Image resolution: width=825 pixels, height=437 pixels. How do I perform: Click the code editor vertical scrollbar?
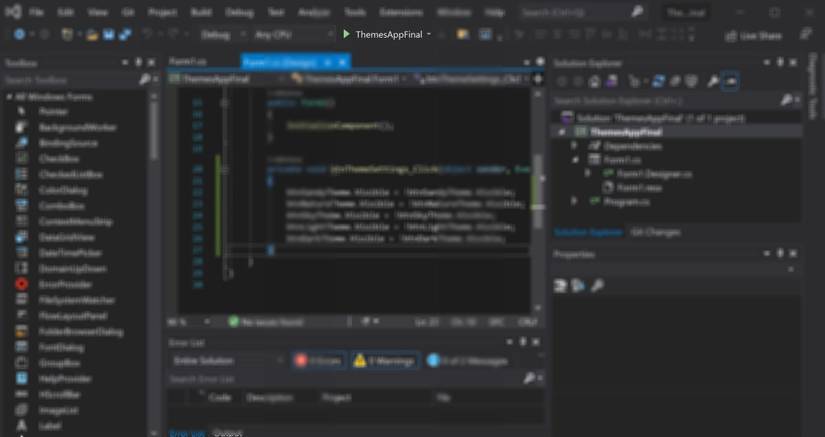[x=537, y=200]
